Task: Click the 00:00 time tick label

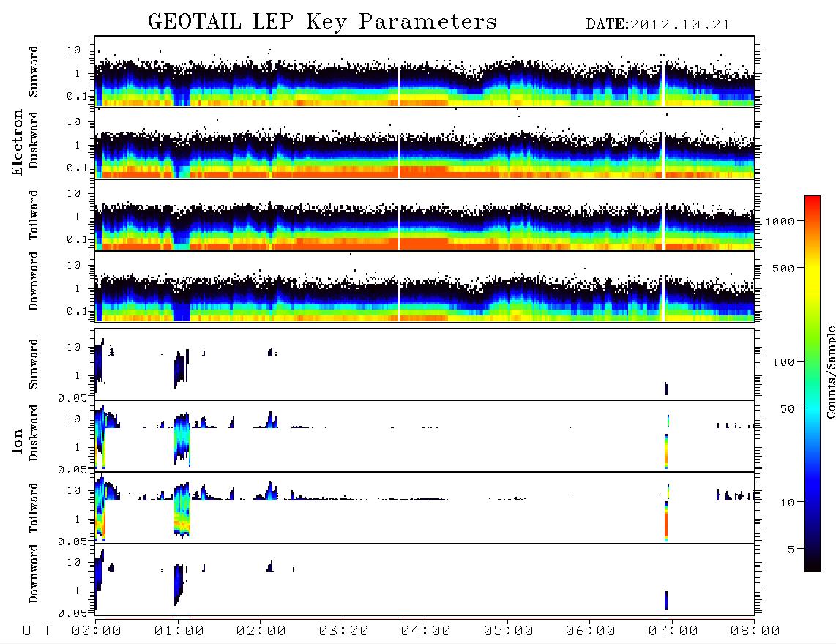Action: click(x=97, y=632)
